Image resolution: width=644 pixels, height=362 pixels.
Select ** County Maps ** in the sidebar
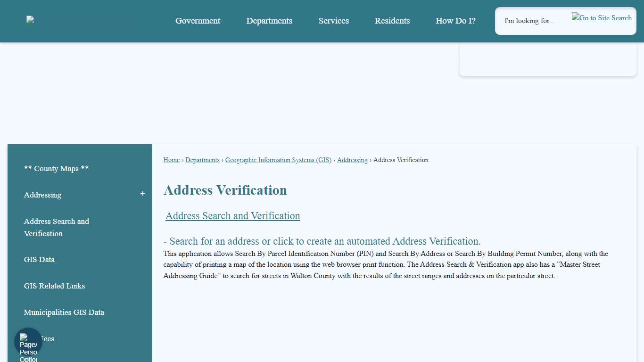point(56,168)
